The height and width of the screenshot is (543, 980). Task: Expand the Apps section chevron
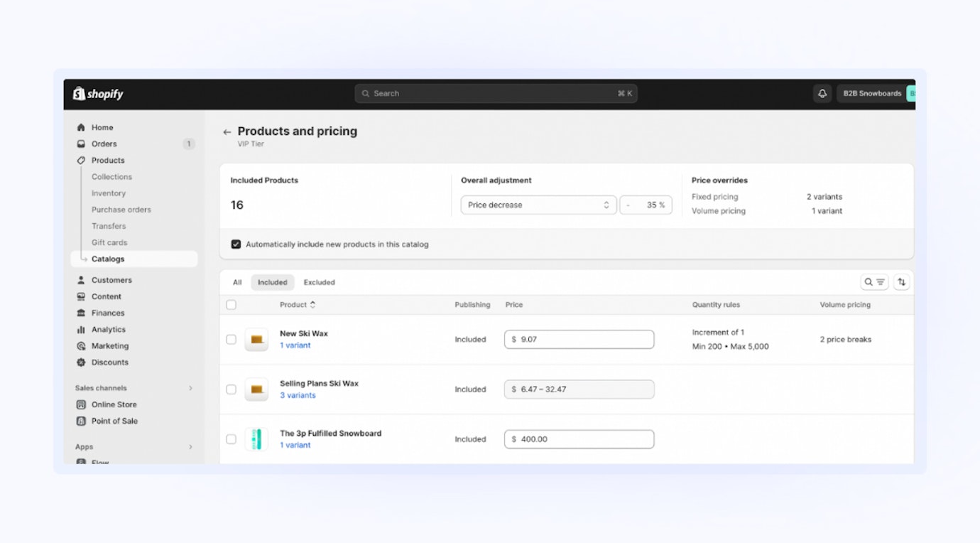190,447
